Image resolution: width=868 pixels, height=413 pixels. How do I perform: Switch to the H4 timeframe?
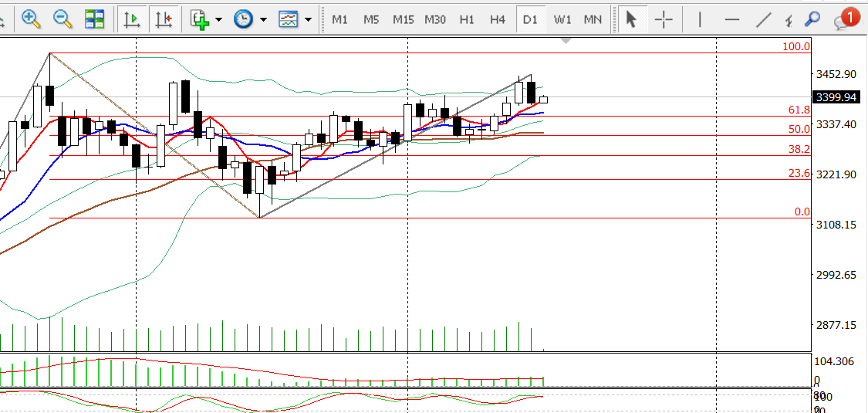[x=498, y=20]
